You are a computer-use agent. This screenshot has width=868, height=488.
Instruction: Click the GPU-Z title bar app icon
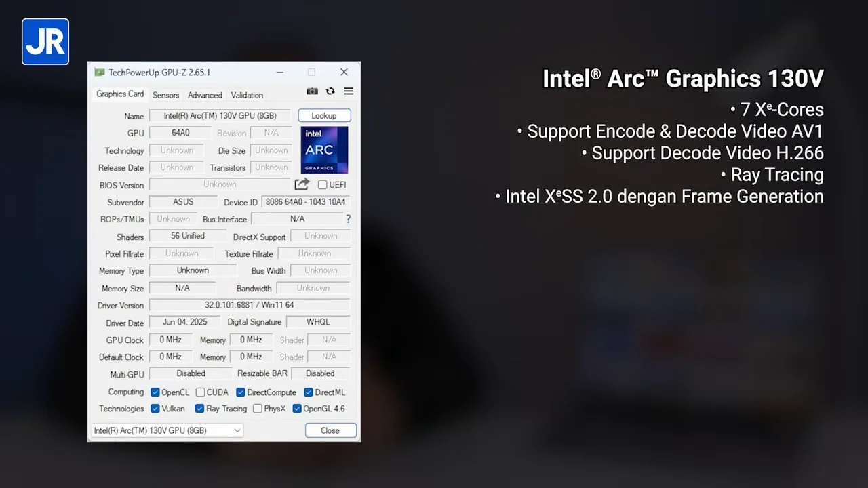[x=100, y=73]
